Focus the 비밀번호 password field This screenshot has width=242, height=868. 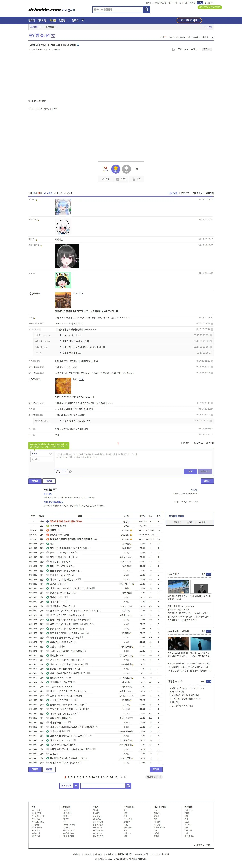(x=42, y=460)
